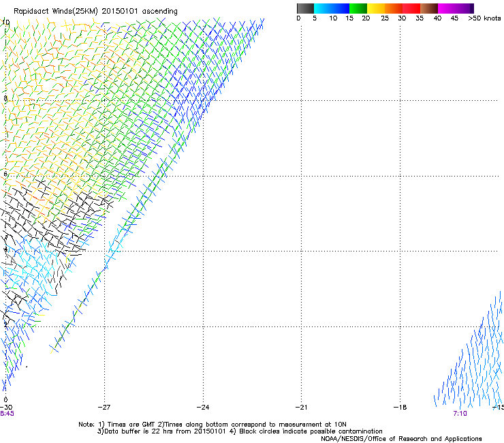Viewport: 504px width, 443px height.
Task: Click the longitude label '-21'
Action: click(301, 408)
